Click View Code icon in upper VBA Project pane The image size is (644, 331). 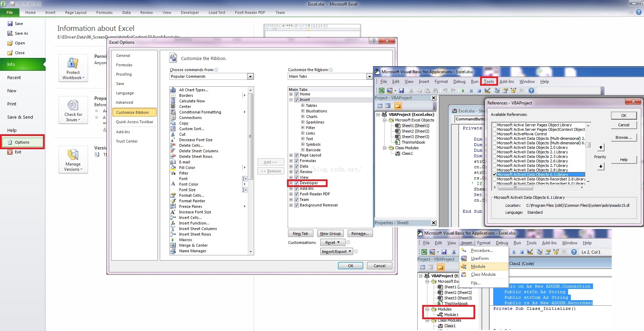coord(380,106)
